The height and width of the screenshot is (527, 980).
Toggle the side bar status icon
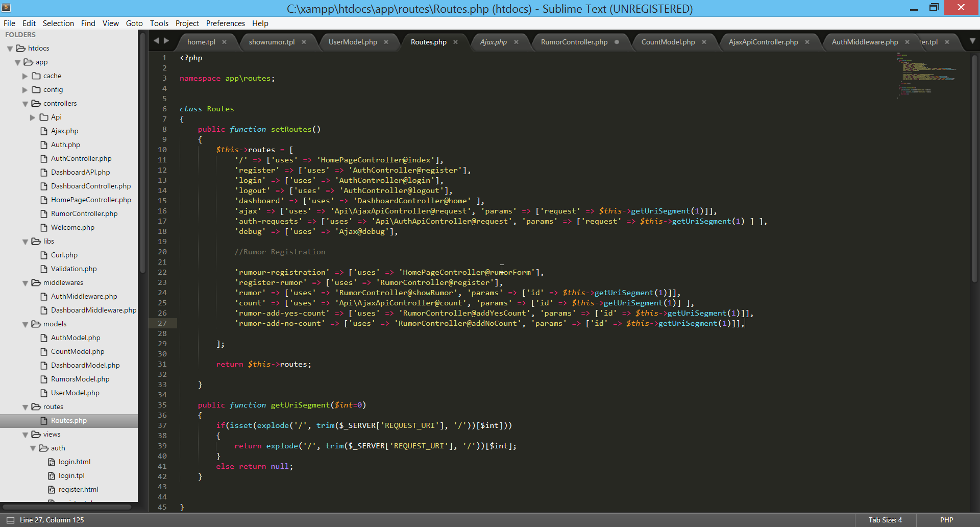click(x=10, y=520)
